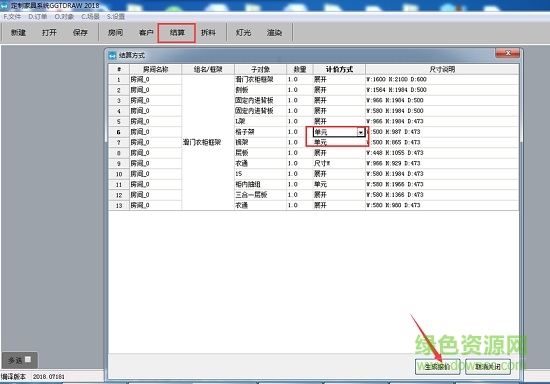Open the F.文件 menu
The width and height of the screenshot is (550, 384).
[12, 16]
